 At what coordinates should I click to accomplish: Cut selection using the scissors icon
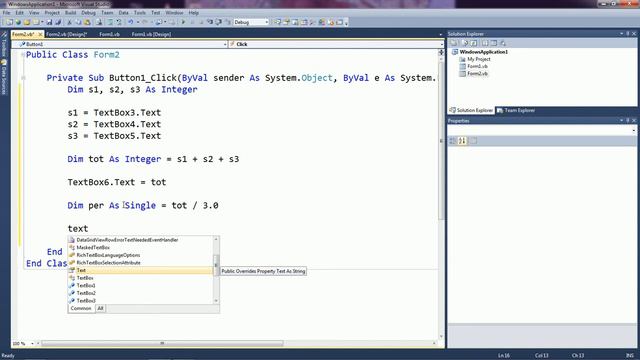[x=69, y=22]
